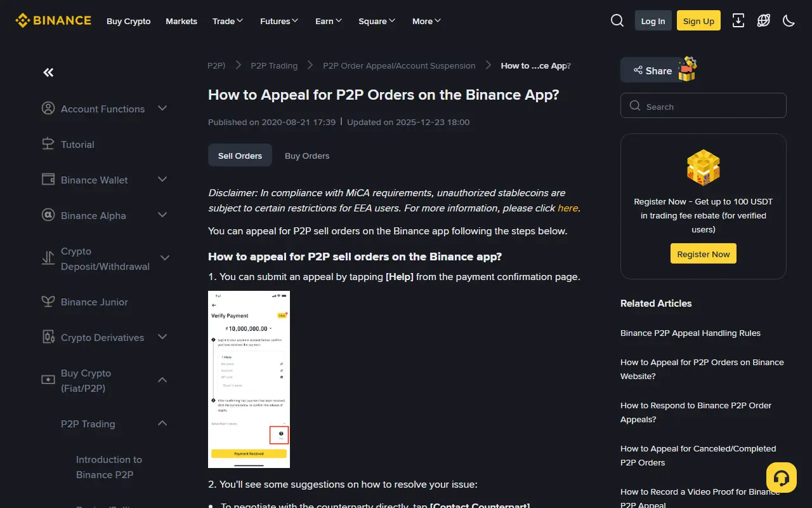Open the header search magnifier icon
This screenshot has height=508, width=812.
click(x=617, y=21)
